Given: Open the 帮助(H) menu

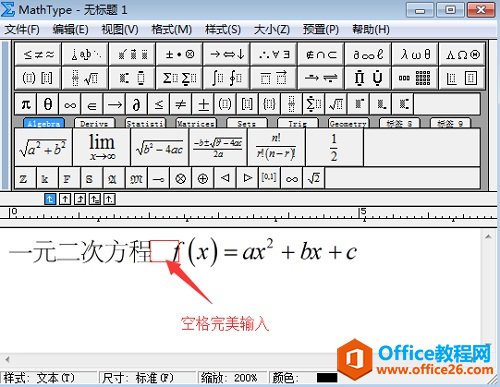Looking at the screenshot, I should (371, 30).
